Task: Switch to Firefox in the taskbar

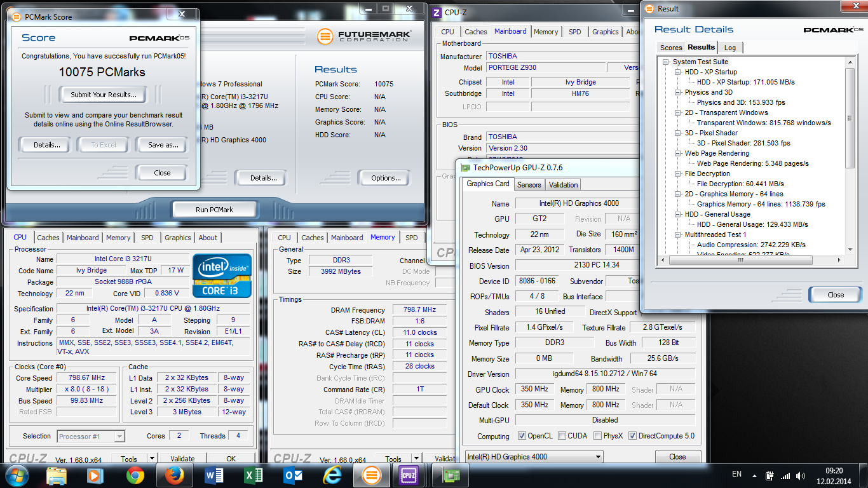Action: (174, 475)
